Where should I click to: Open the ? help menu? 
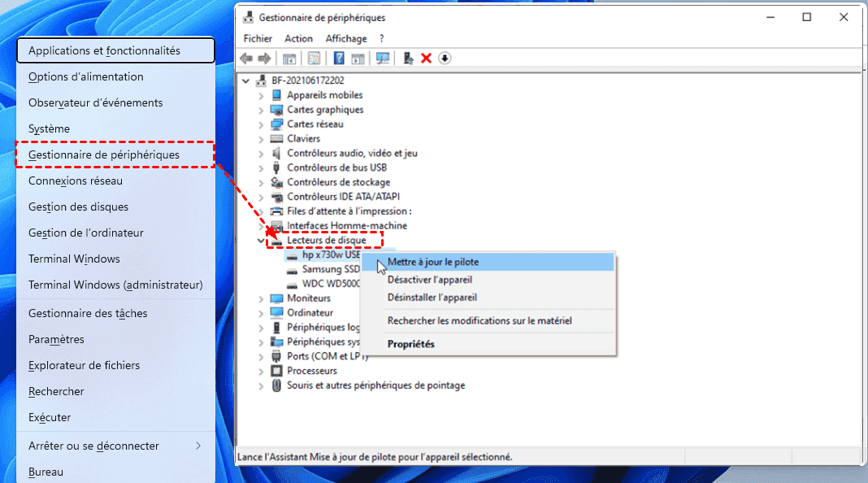coord(381,38)
